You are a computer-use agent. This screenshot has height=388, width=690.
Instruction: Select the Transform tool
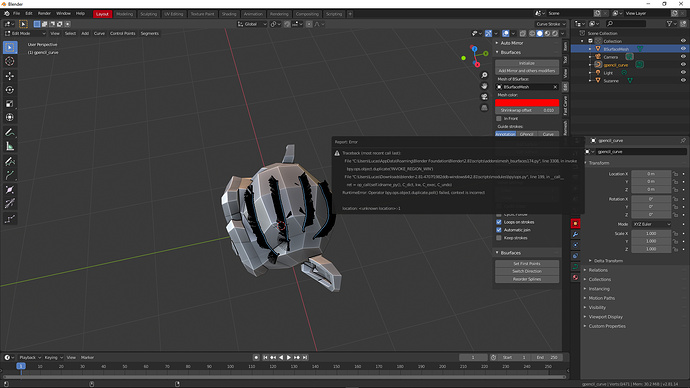point(10,117)
